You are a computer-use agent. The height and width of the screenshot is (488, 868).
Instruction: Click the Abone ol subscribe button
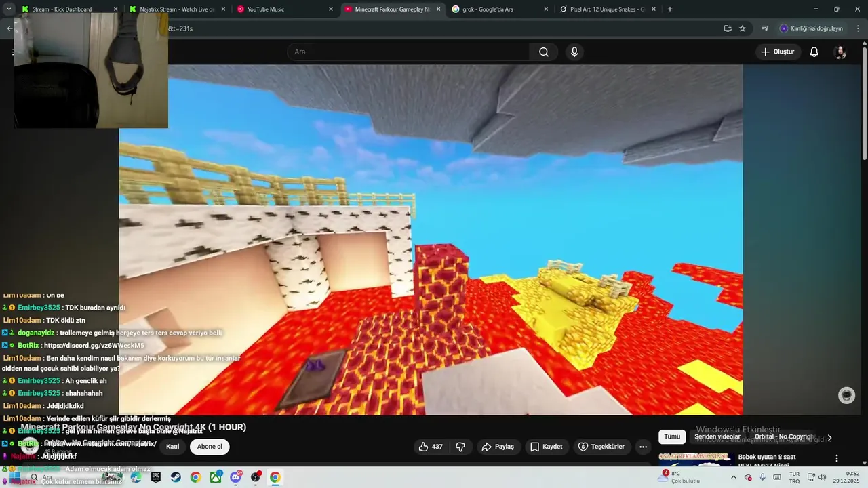coord(210,447)
